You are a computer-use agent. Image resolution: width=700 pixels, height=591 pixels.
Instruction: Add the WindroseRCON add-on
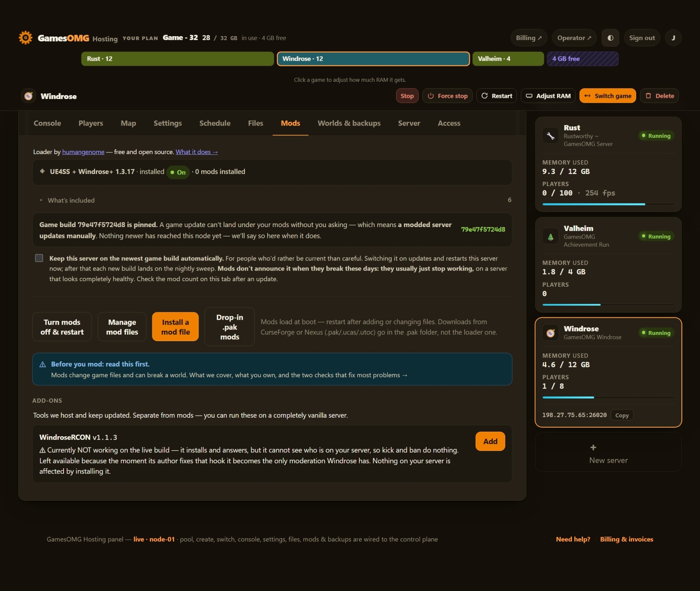point(490,441)
